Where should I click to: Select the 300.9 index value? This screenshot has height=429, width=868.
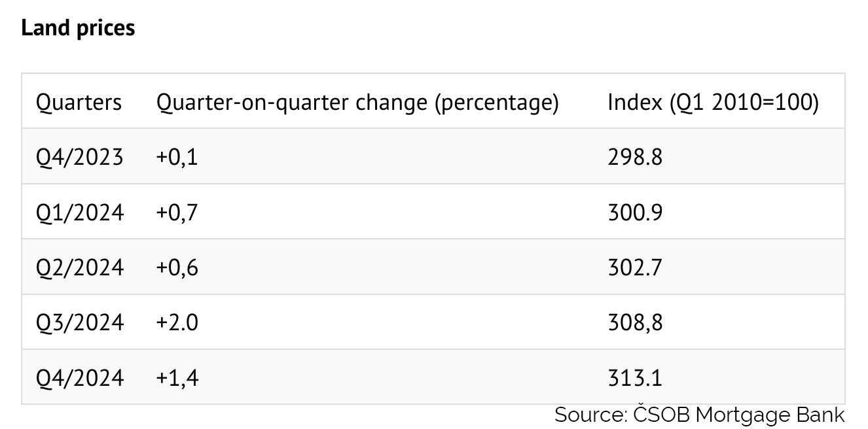634,213
